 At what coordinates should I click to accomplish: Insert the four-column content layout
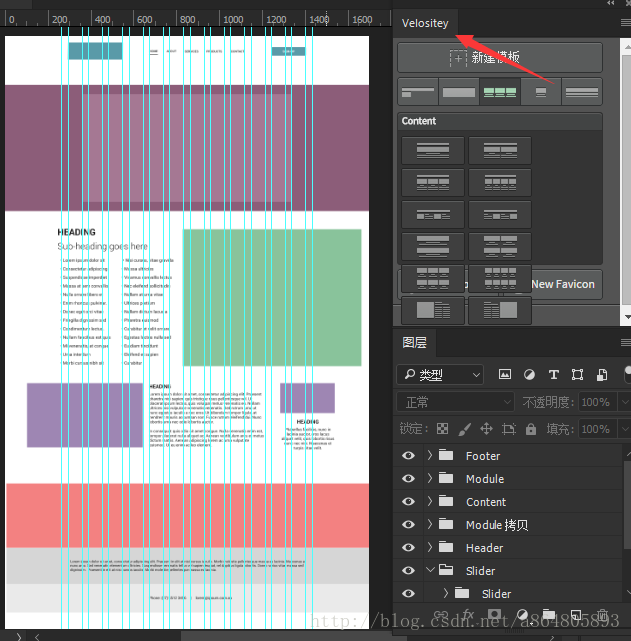click(x=500, y=182)
